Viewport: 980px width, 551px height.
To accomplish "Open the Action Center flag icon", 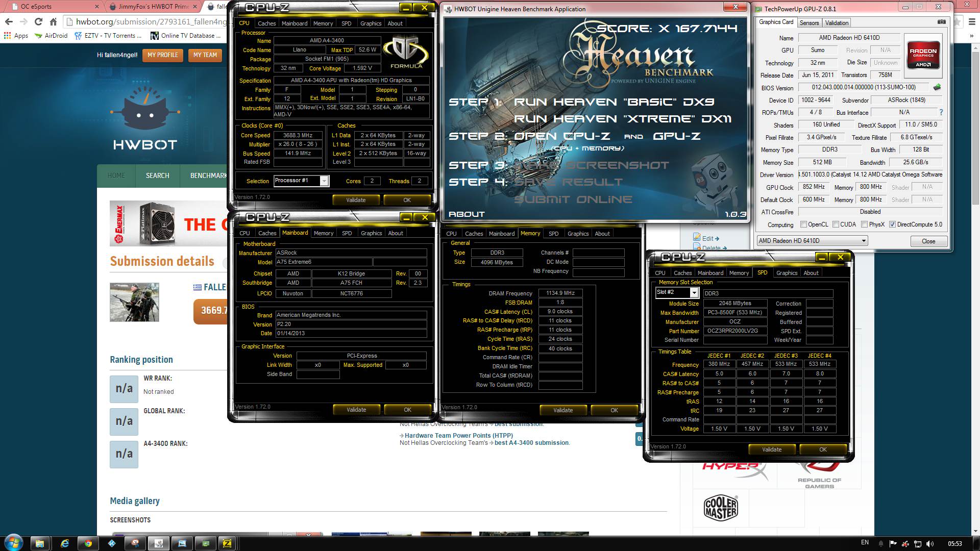I will point(893,543).
